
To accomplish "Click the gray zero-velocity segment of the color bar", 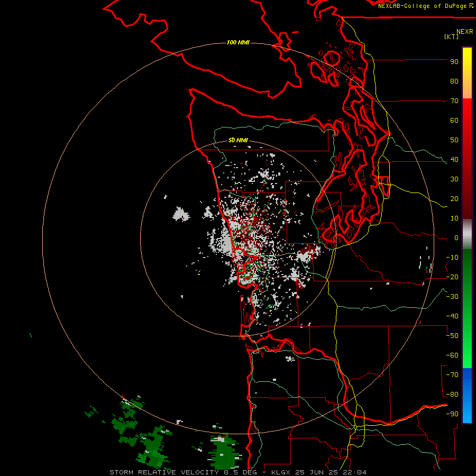I will 467,234.
